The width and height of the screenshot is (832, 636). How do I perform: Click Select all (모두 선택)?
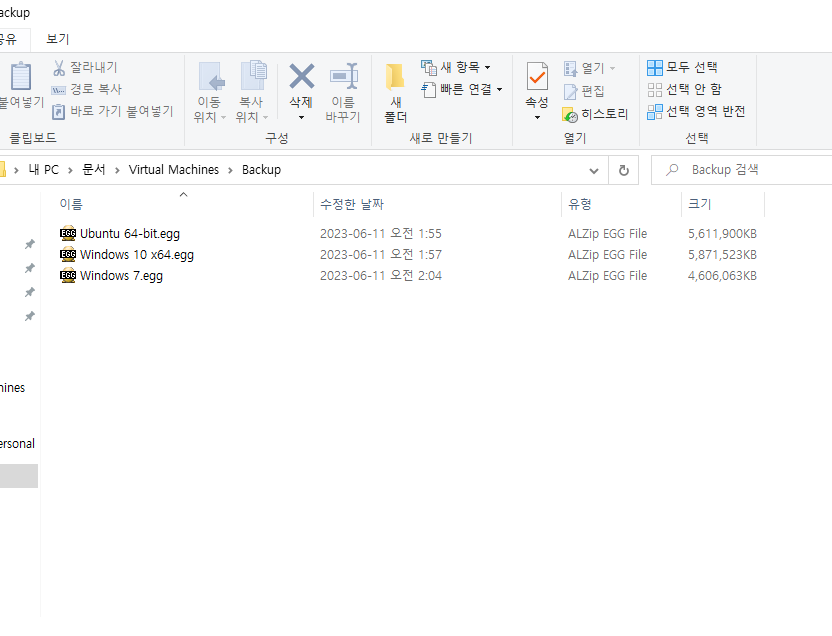(x=682, y=67)
